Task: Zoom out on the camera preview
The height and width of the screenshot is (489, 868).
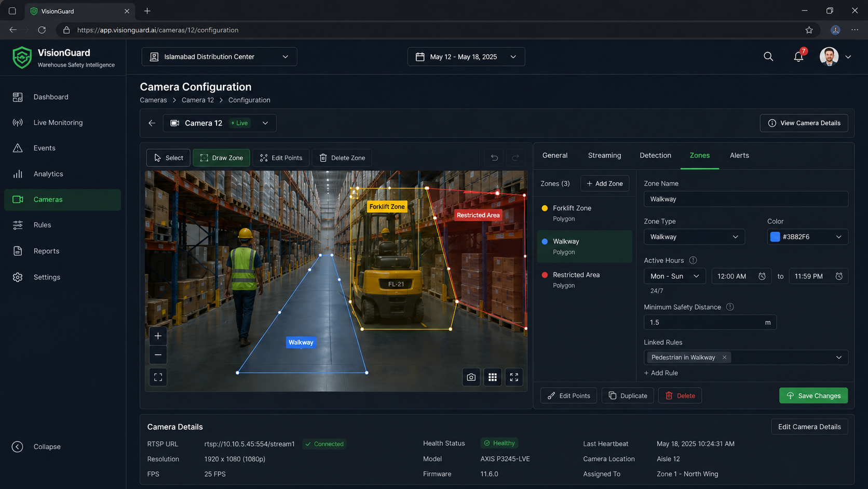Action: coord(158,355)
